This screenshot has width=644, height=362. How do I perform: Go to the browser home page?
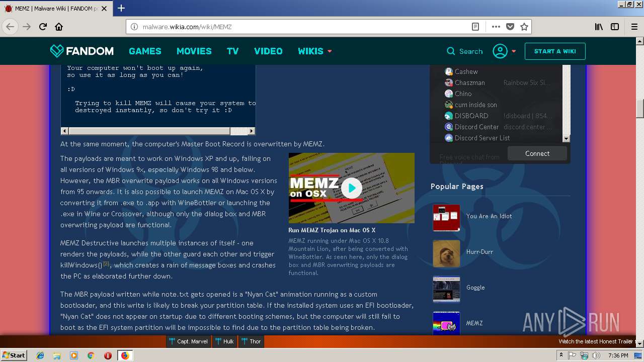coord(59,27)
